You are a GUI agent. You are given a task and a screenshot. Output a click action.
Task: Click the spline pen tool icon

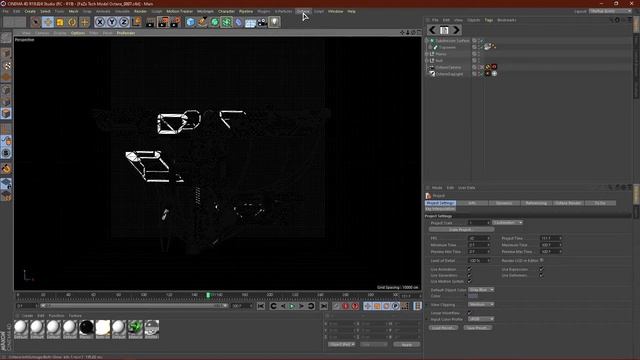(202, 22)
